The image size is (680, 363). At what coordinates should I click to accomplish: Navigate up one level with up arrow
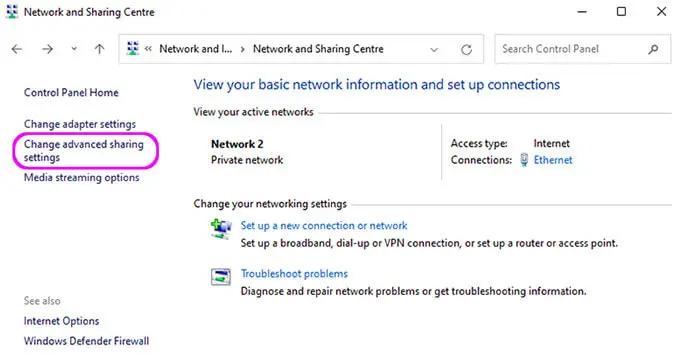[100, 49]
